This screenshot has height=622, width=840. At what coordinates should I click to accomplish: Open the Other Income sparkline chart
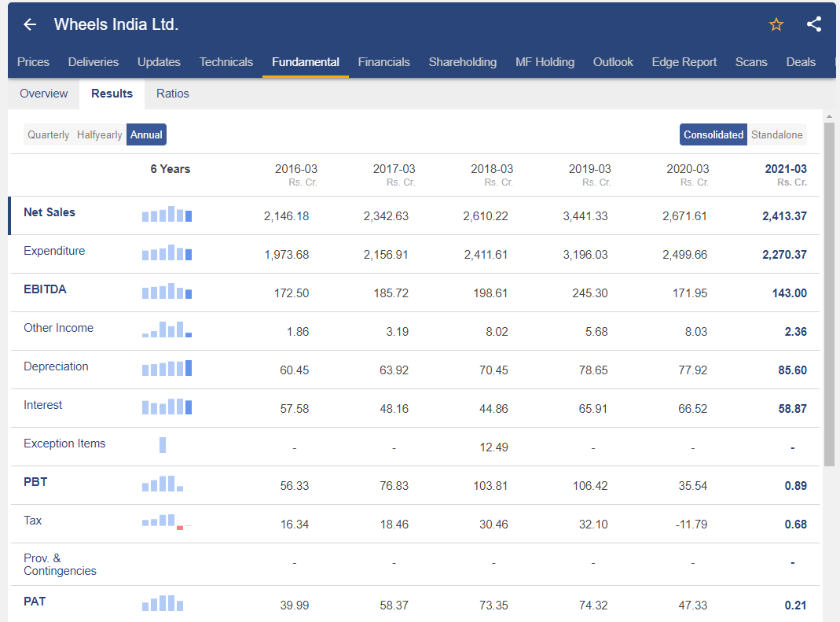pos(167,329)
